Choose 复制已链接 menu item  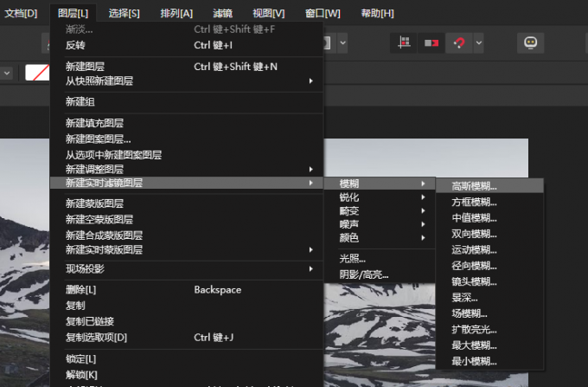(187, 322)
